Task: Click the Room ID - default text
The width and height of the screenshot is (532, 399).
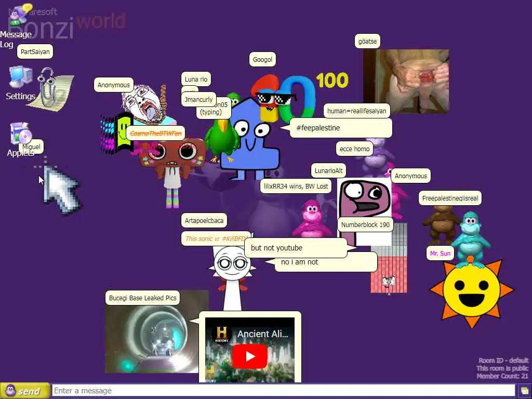Action: coord(503,361)
